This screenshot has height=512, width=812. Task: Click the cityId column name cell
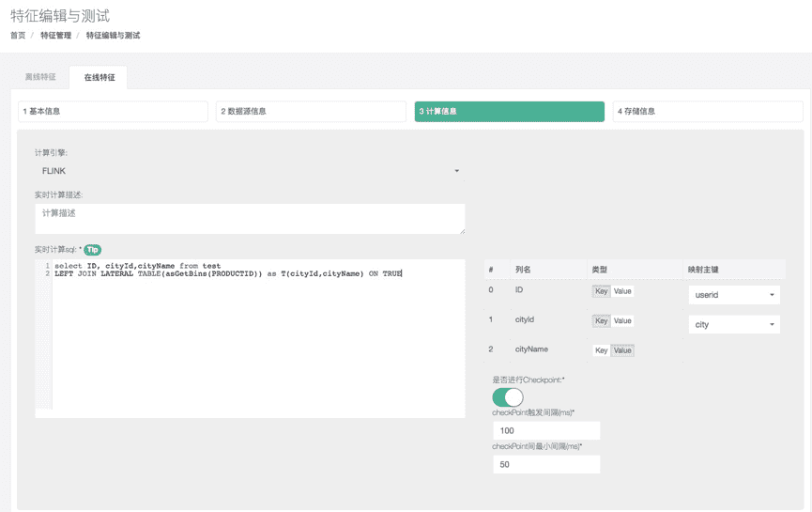(525, 319)
